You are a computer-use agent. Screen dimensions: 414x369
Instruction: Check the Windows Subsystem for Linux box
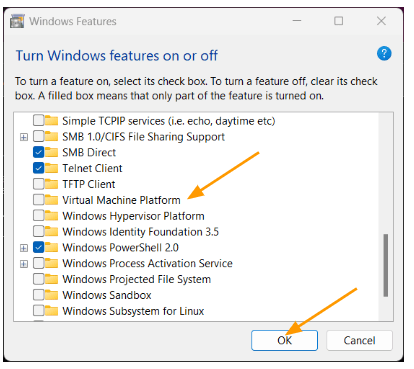point(39,311)
